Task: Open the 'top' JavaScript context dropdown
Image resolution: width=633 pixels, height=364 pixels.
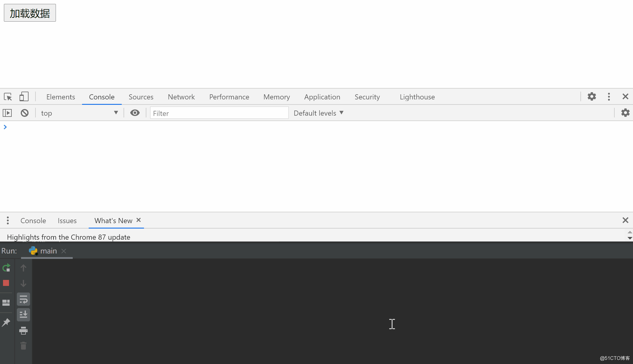Action: coord(80,113)
